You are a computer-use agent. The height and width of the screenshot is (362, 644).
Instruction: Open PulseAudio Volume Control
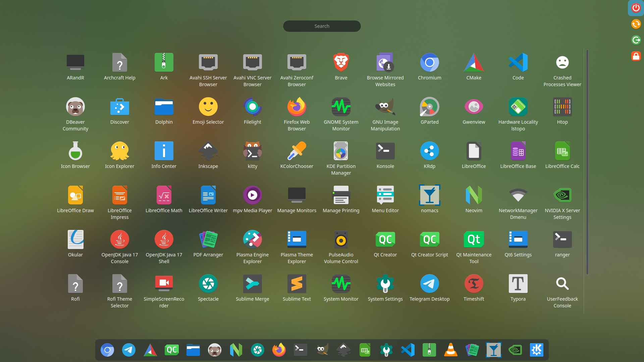[341, 247]
